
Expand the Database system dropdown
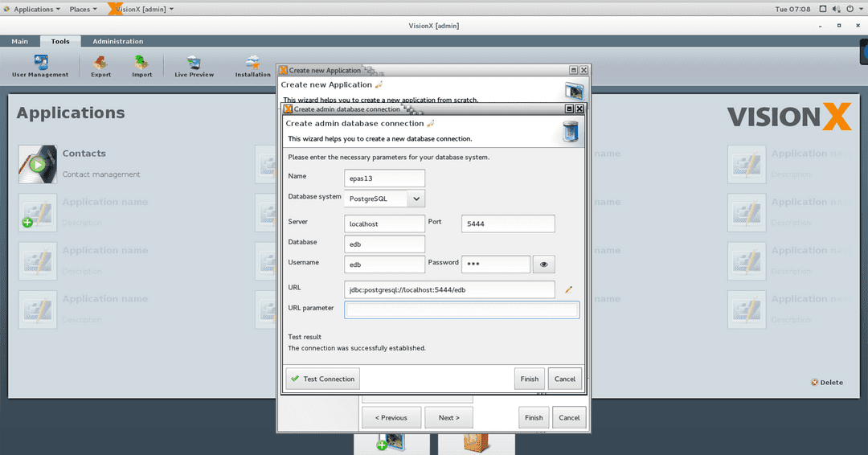click(416, 198)
